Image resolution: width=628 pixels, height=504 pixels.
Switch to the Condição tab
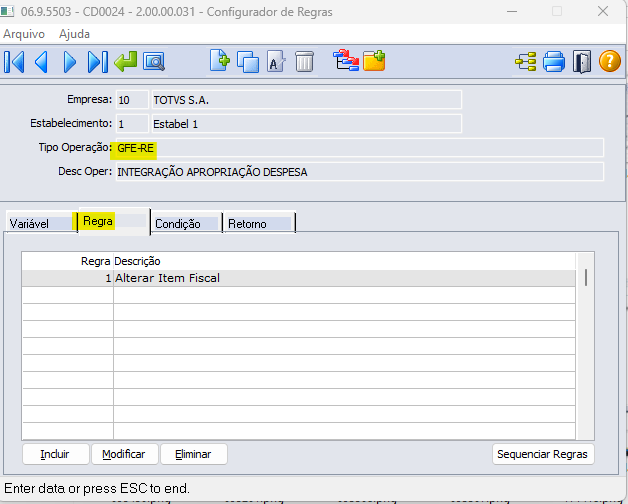tap(178, 224)
